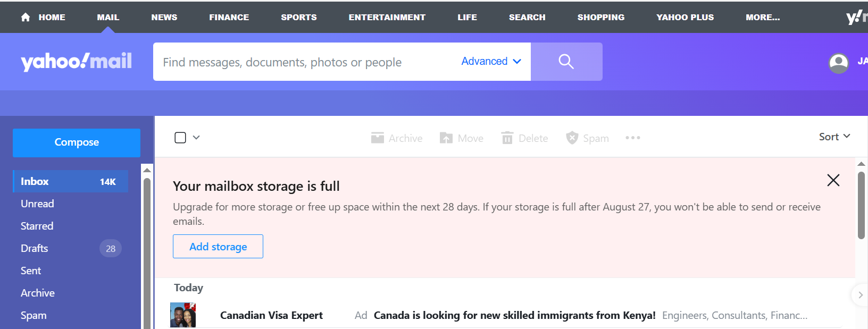
Task: Open the Finance tab in top navigation
Action: pyautogui.click(x=229, y=17)
